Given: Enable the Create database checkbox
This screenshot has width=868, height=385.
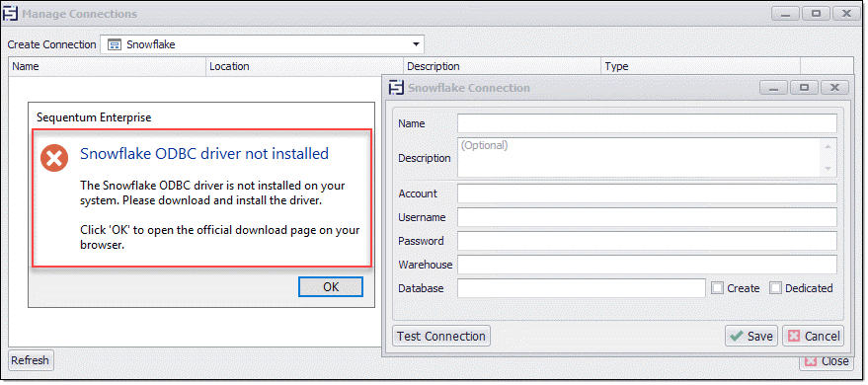Looking at the screenshot, I should point(718,288).
